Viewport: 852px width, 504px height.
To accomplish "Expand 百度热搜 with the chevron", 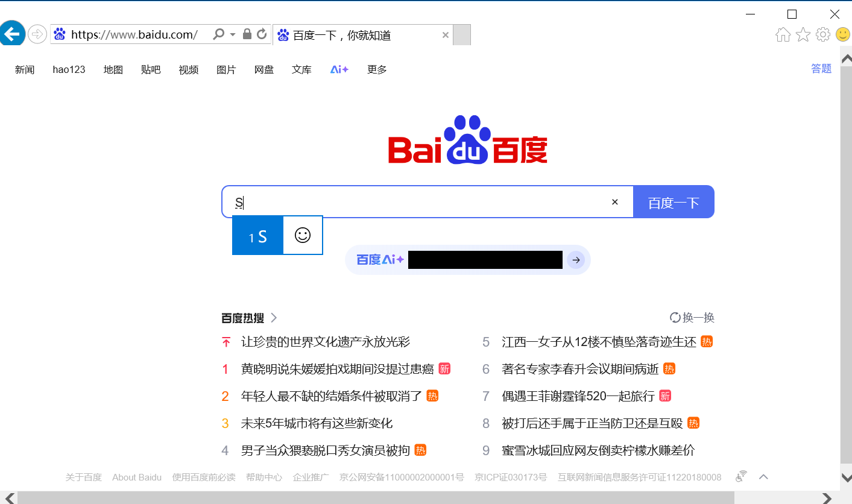I will (x=274, y=318).
